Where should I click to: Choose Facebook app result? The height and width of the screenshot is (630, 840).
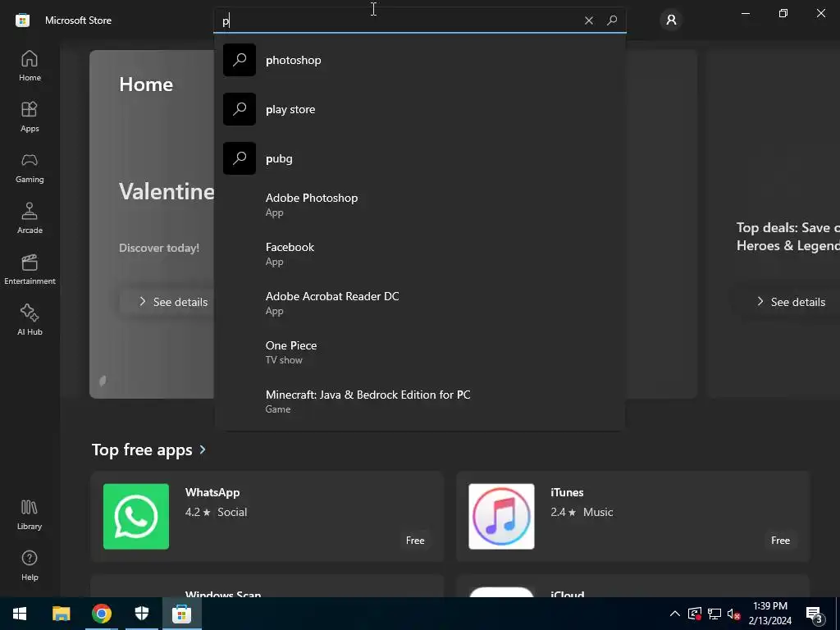pyautogui.click(x=419, y=254)
